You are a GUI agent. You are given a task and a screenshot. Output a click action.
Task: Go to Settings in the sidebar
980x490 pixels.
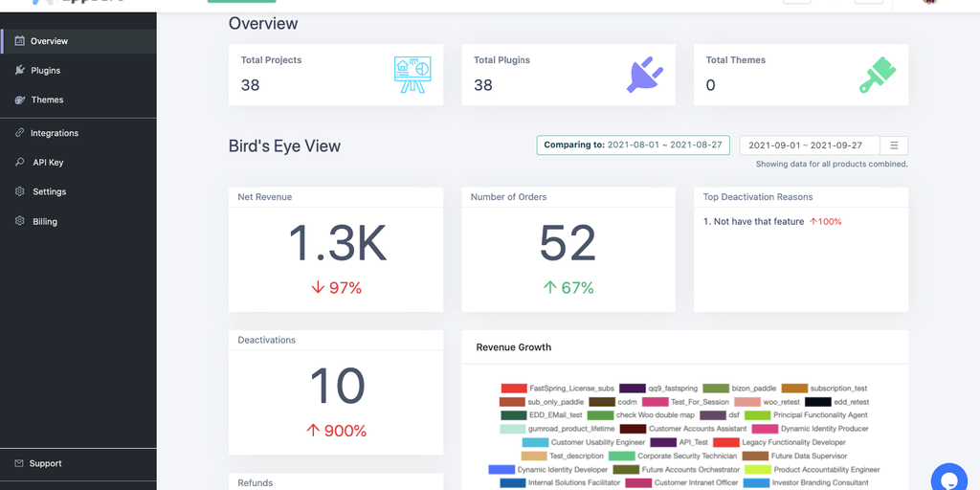coord(49,191)
